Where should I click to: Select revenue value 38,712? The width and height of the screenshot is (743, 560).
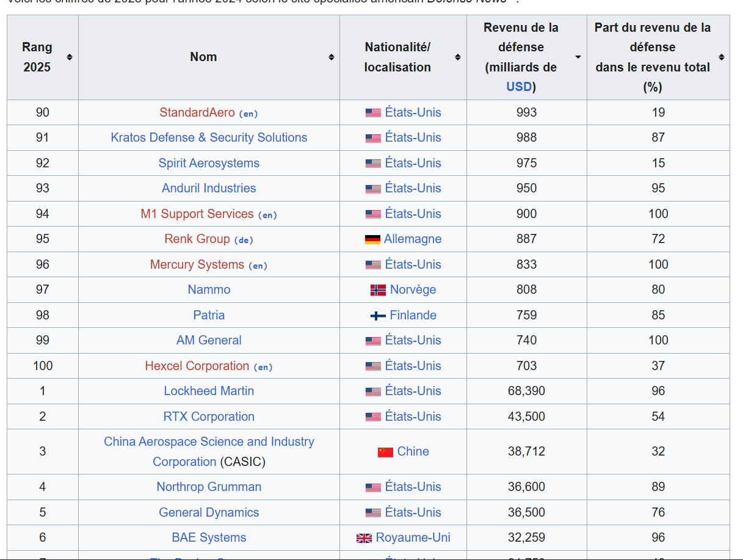pyautogui.click(x=526, y=451)
